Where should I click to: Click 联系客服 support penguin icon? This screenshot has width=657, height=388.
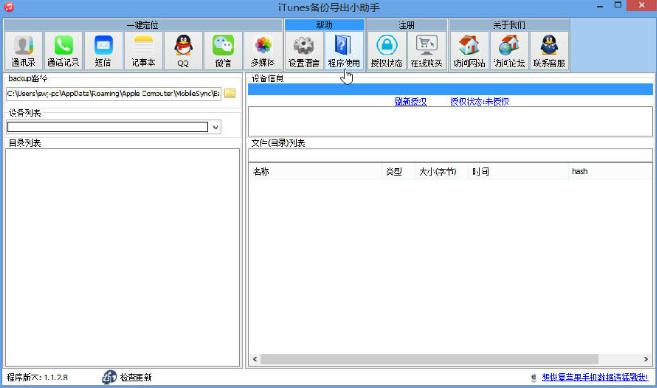(549, 51)
